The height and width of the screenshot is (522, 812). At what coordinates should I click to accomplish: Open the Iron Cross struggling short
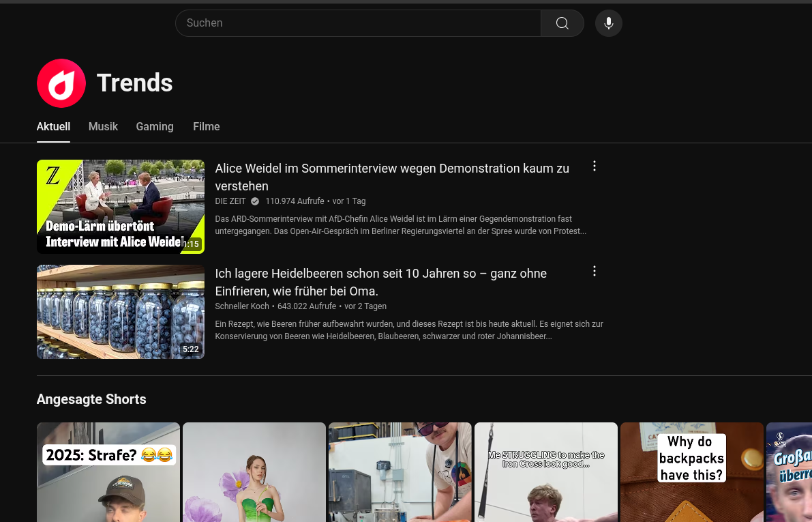(546, 472)
